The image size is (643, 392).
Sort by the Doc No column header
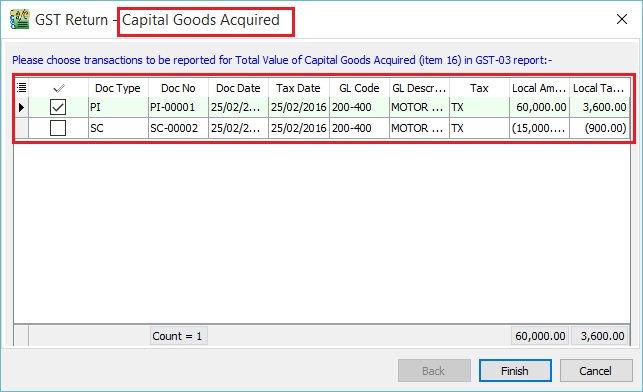click(178, 88)
